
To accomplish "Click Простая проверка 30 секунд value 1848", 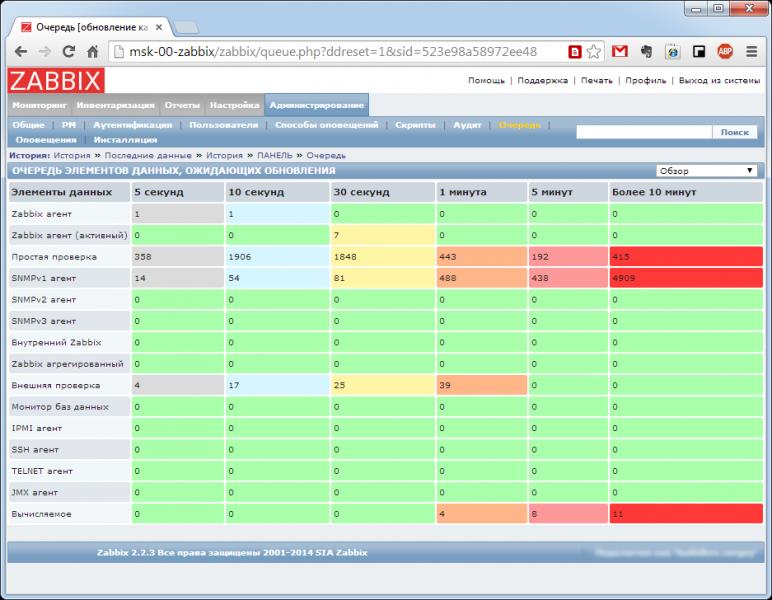I will tap(383, 257).
